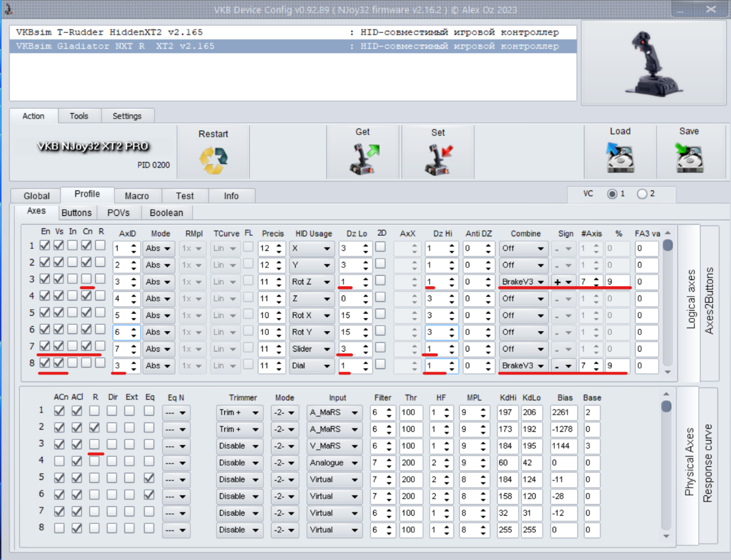
Task: Toggle the R checkbox for physical axis 2
Action: pyautogui.click(x=94, y=427)
